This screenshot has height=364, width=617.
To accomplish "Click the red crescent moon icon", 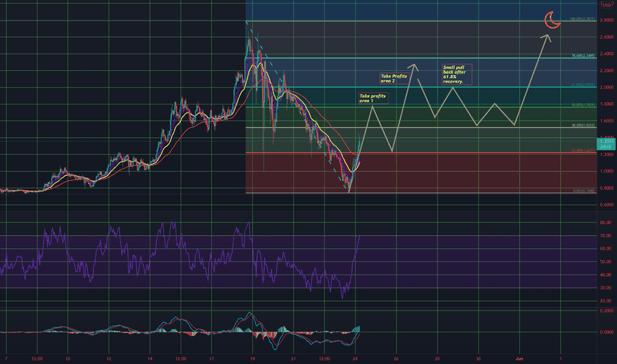I will click(552, 20).
